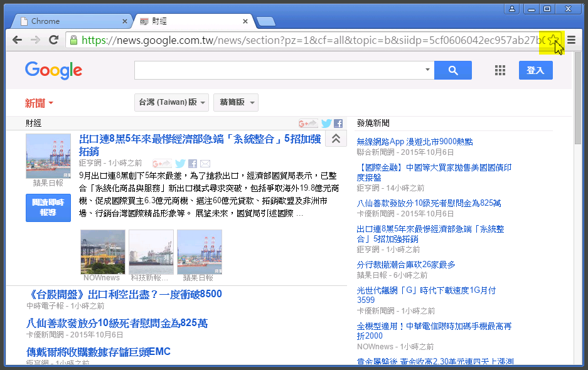588x370 pixels.
Task: Click the blue search magnifier button
Action: (x=453, y=70)
